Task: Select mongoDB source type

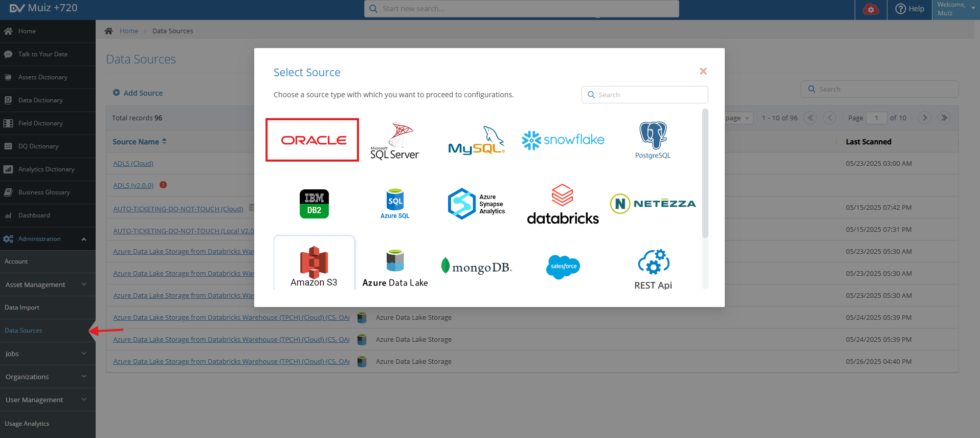Action: [x=477, y=266]
